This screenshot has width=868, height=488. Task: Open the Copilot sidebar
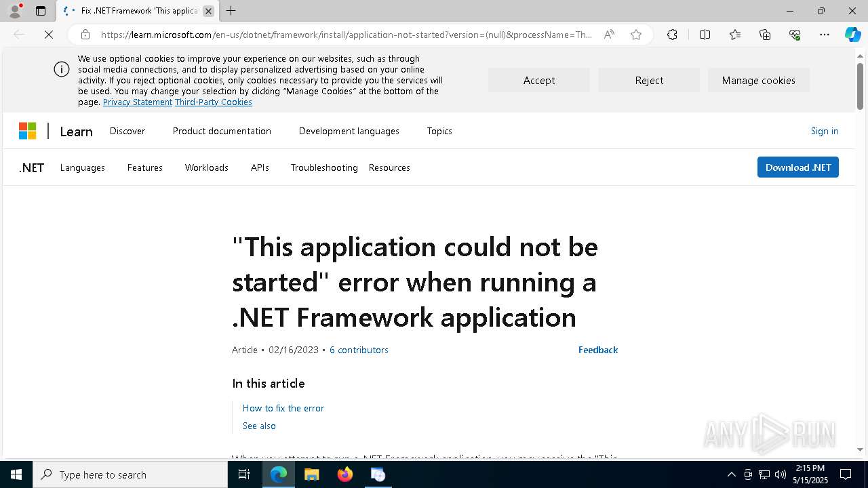(852, 35)
